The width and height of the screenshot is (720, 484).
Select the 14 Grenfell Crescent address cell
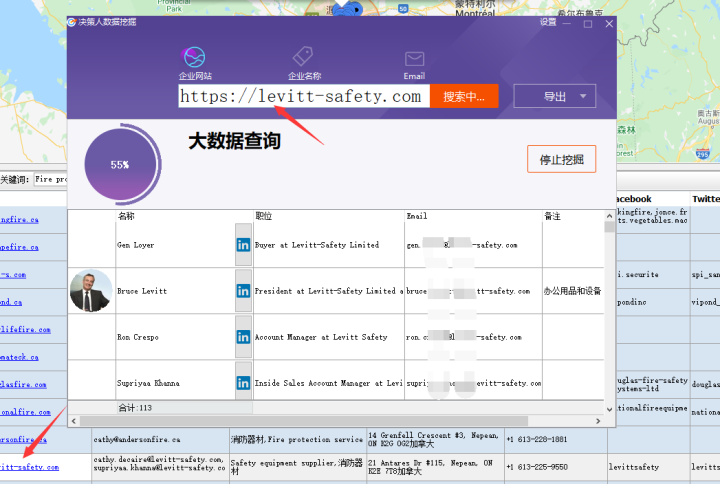(x=435, y=439)
